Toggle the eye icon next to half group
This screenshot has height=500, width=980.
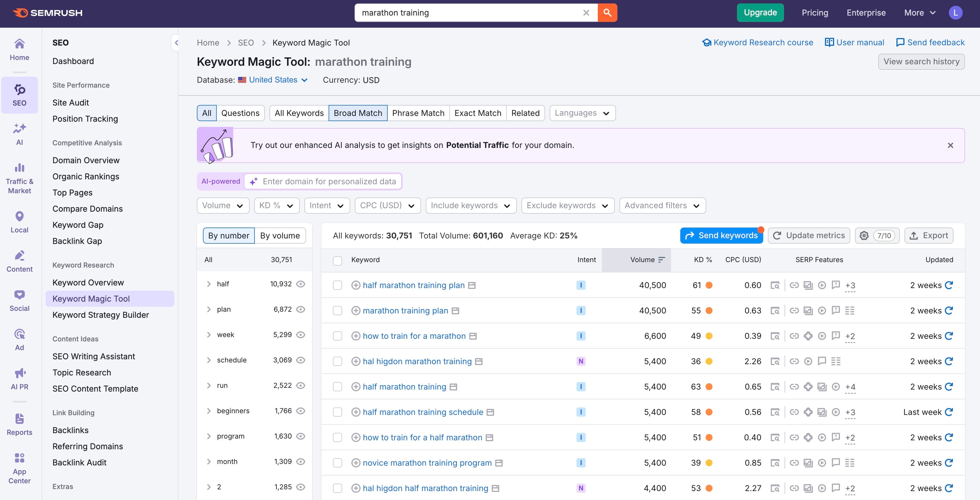tap(301, 284)
